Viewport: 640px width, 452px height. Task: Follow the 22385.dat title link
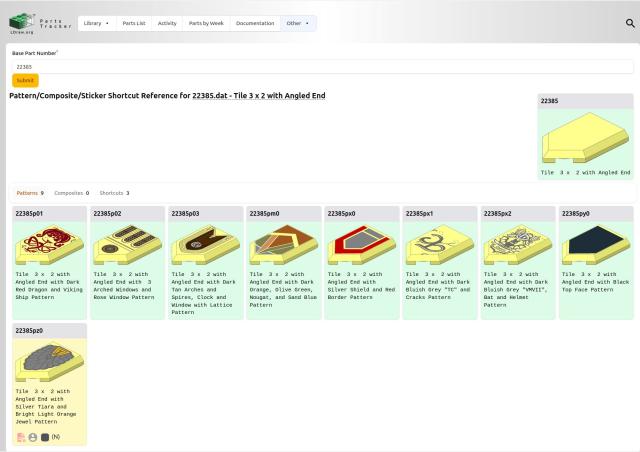click(258, 96)
